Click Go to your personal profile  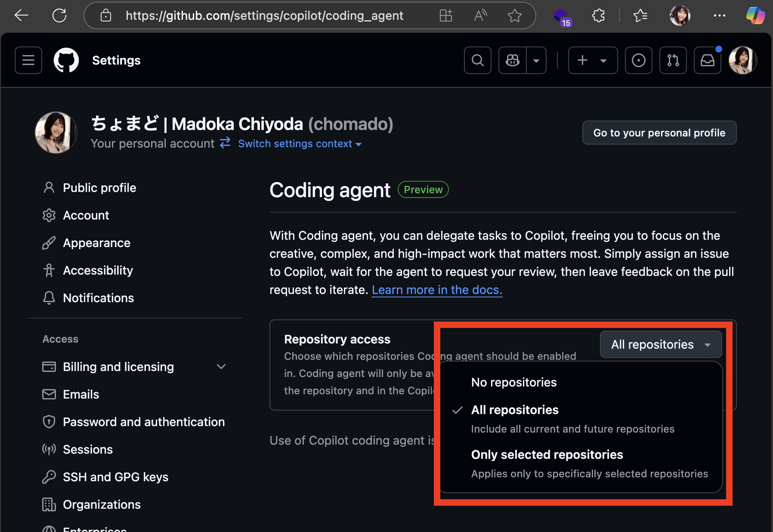(x=659, y=133)
